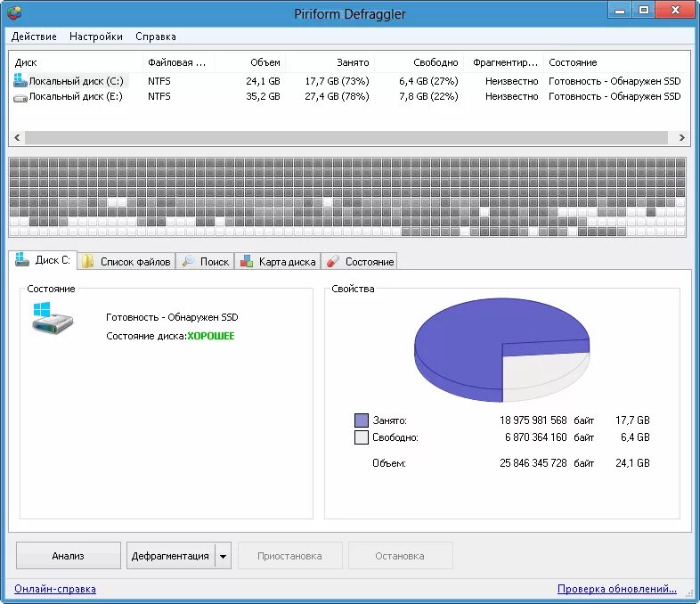Open the Проверка обновлений link
The width and height of the screenshot is (700, 604).
pyautogui.click(x=617, y=589)
